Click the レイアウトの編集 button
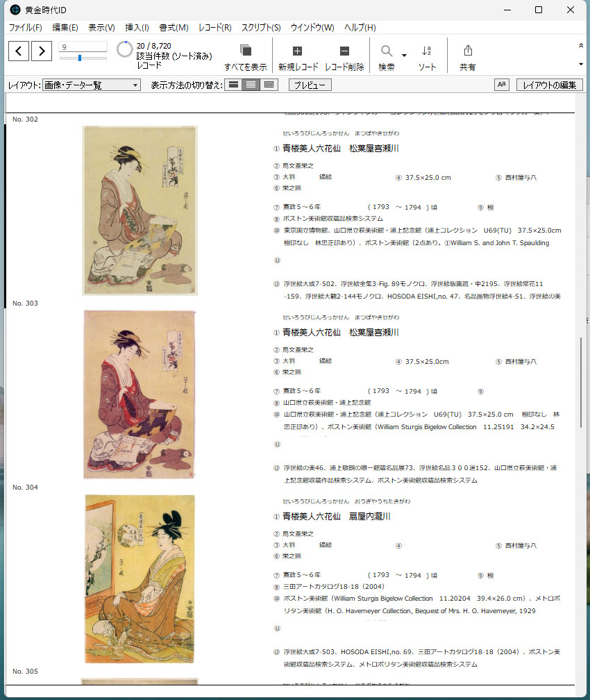 click(549, 85)
